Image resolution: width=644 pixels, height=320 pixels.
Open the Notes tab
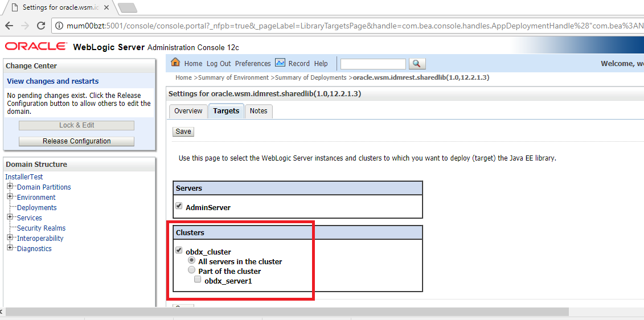click(x=259, y=111)
